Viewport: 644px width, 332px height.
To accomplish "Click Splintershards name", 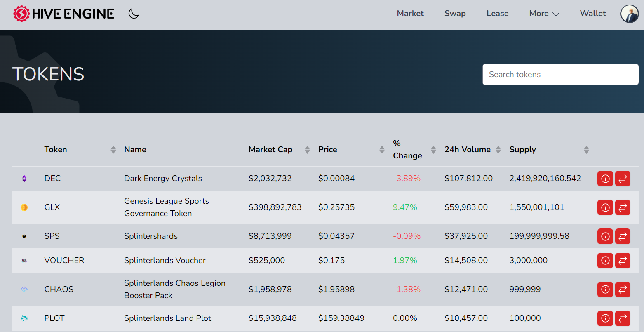I will click(151, 236).
